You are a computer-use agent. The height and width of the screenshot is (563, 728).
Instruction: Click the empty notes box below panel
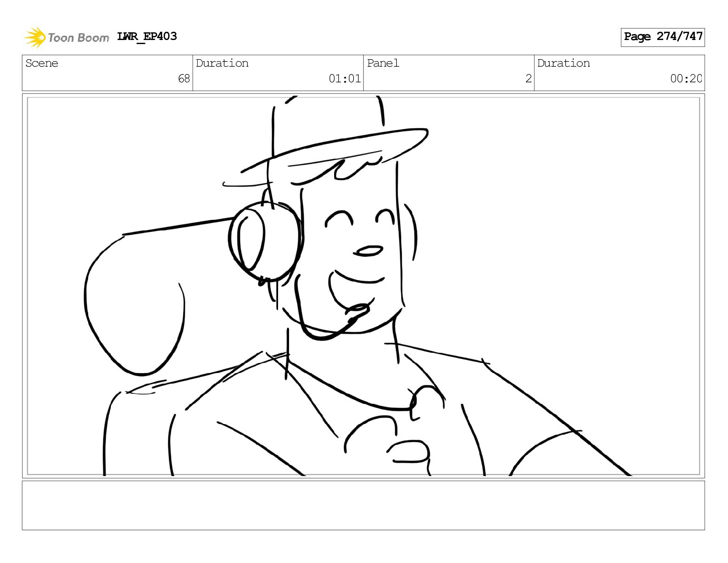(363, 506)
